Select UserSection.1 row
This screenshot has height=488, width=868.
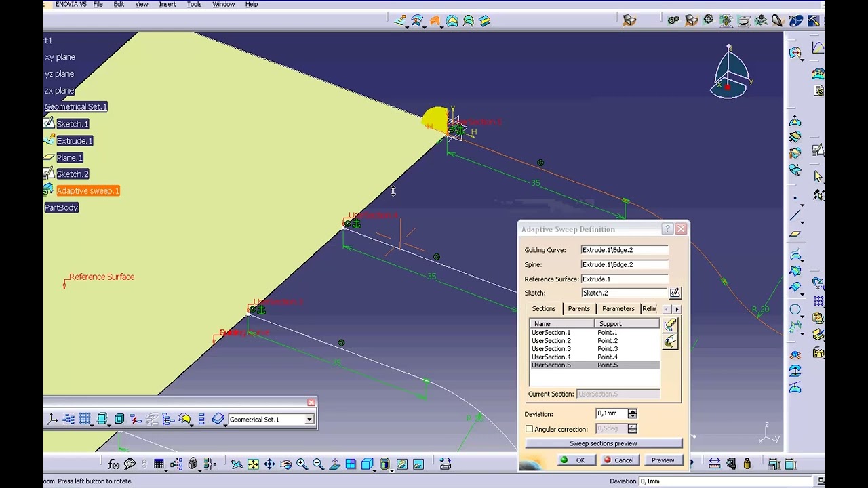click(x=595, y=333)
